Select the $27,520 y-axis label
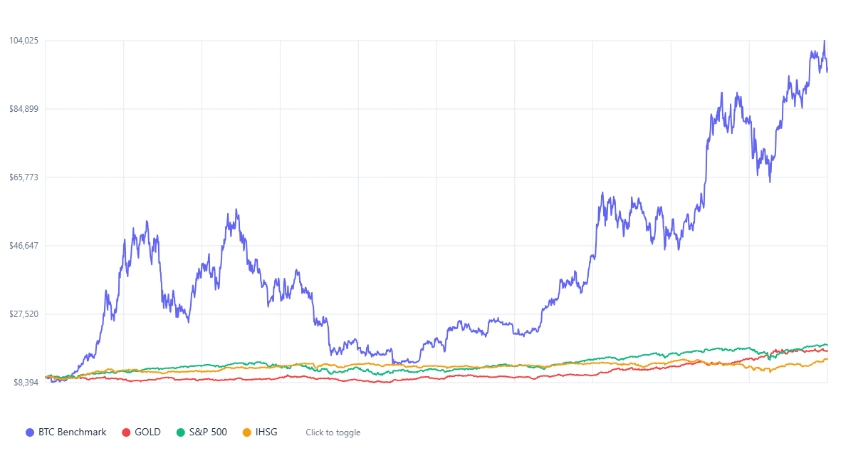Image resolution: width=868 pixels, height=456 pixels. click(x=23, y=314)
